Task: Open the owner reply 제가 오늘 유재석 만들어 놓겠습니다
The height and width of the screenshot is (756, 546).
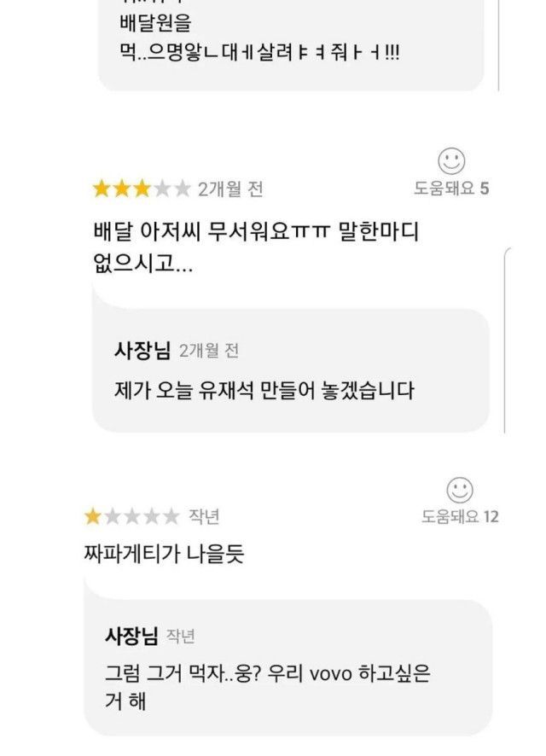Action: point(264,392)
